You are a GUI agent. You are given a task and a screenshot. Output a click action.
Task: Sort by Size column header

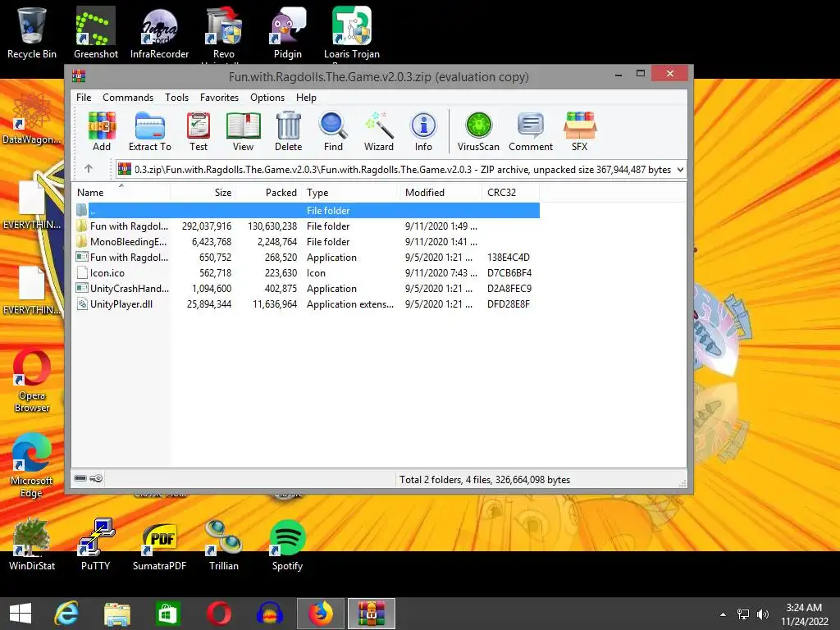pyautogui.click(x=203, y=192)
